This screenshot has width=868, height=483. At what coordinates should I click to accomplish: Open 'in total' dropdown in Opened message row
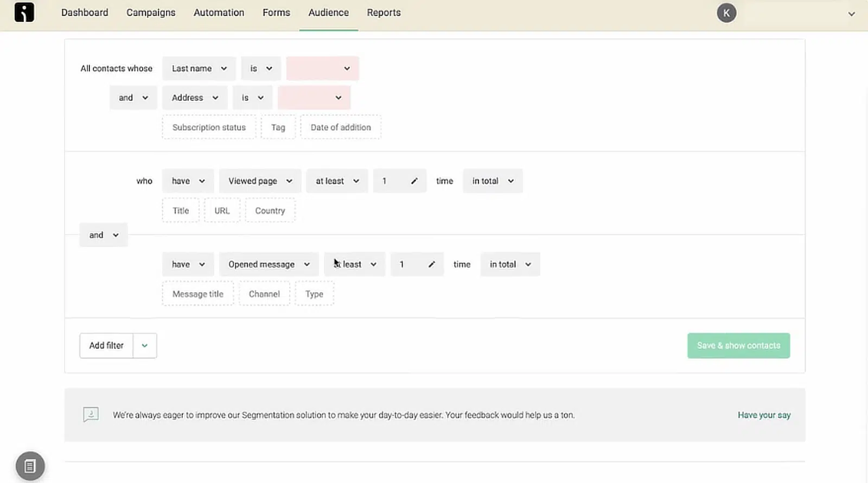[x=510, y=264]
